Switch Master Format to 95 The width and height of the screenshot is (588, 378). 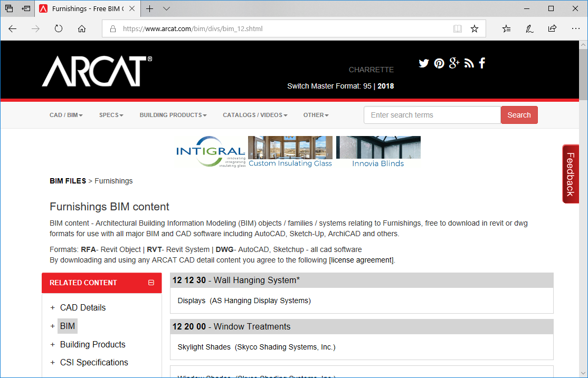point(367,86)
